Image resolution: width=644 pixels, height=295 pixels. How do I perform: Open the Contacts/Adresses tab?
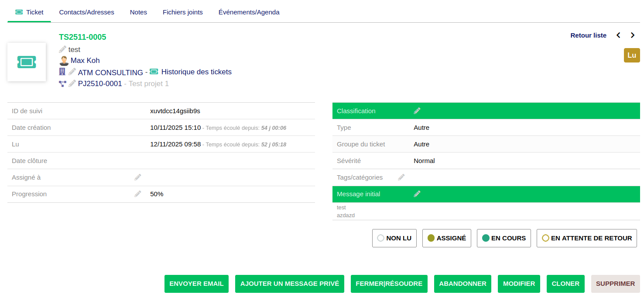pyautogui.click(x=86, y=12)
